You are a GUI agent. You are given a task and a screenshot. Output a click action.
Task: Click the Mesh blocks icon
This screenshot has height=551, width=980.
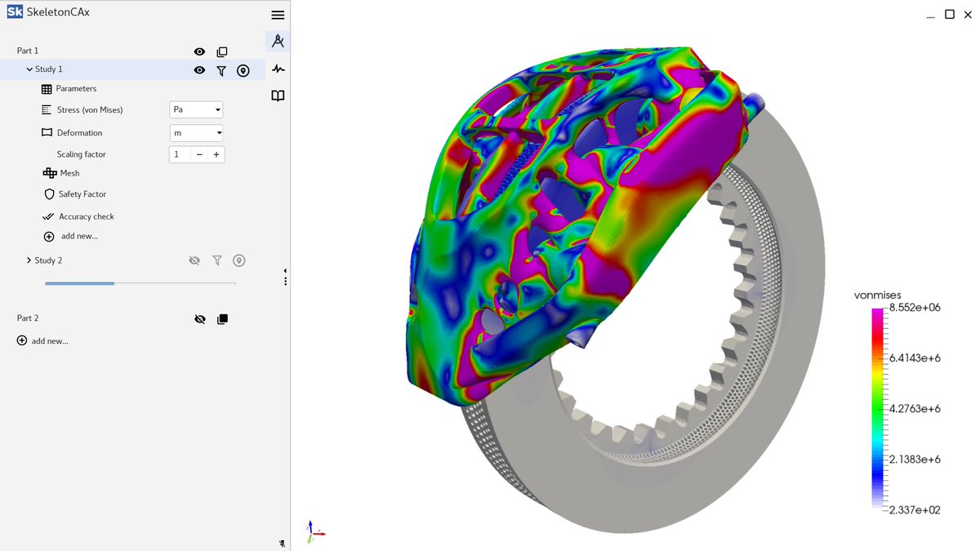click(50, 173)
